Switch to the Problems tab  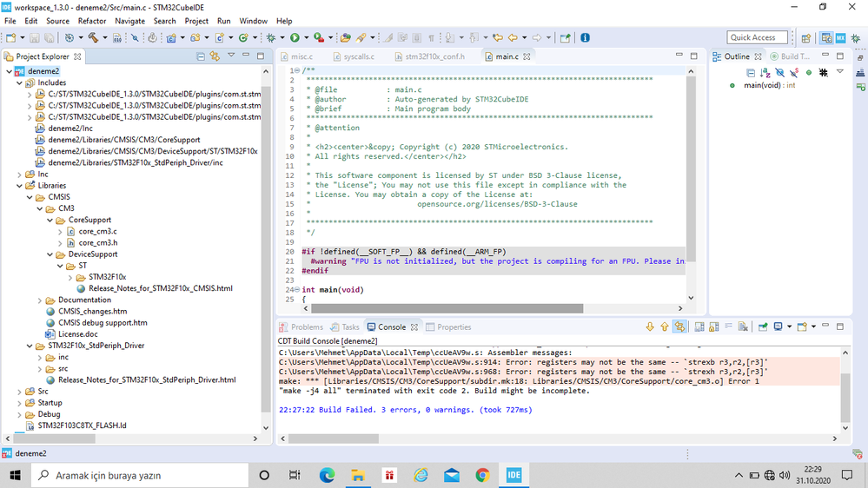click(x=301, y=327)
